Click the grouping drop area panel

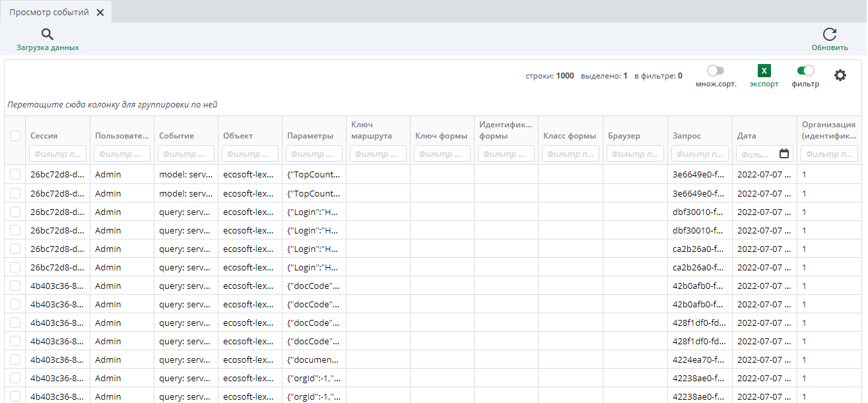264,104
